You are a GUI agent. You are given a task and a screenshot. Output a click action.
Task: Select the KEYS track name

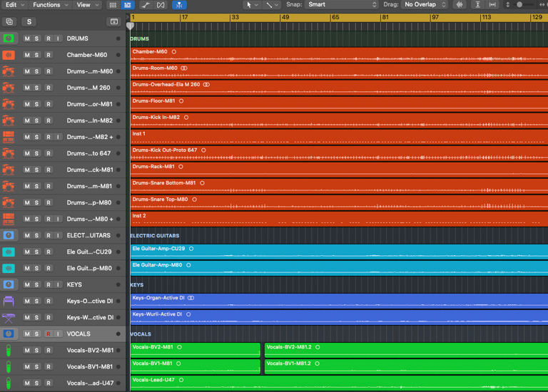tap(74, 284)
